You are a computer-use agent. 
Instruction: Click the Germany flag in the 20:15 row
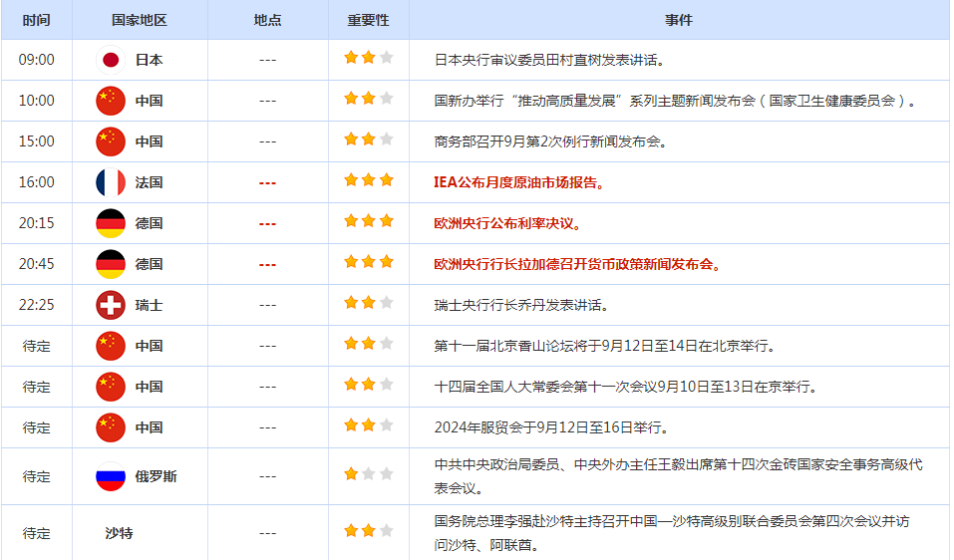point(110,223)
